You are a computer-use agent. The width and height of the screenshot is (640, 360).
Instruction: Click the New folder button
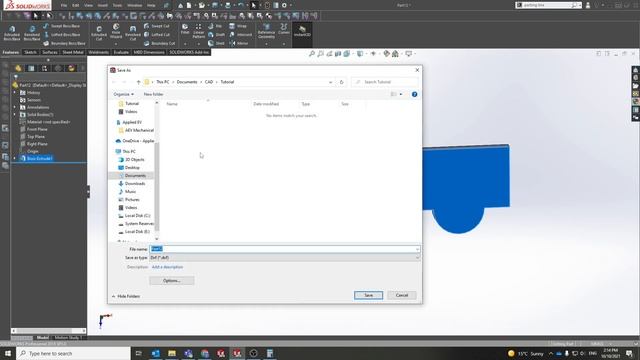tap(153, 94)
